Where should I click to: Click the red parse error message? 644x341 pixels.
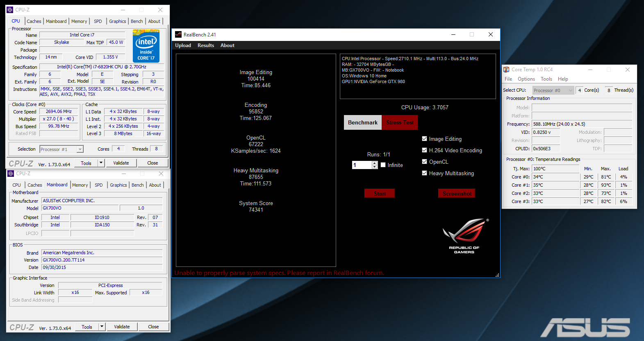click(279, 273)
